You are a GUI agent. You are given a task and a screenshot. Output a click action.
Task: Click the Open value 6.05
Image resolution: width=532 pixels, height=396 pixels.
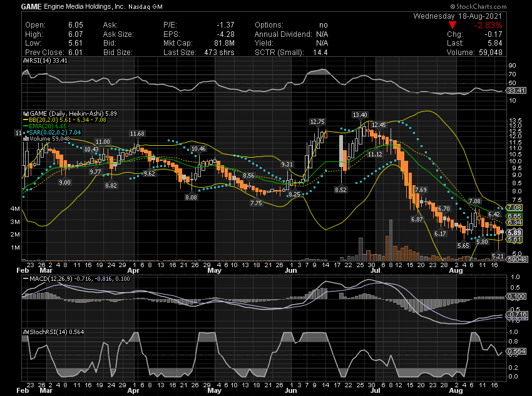tap(75, 25)
